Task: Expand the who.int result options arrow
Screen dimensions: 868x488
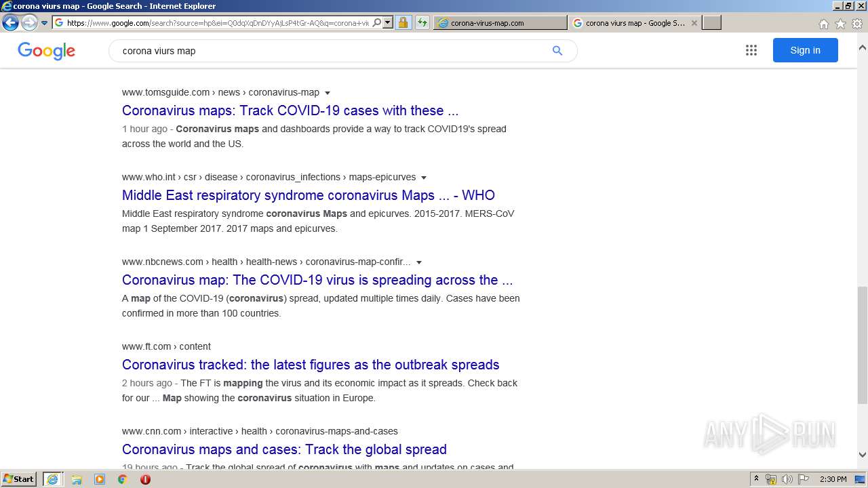Action: (x=424, y=178)
